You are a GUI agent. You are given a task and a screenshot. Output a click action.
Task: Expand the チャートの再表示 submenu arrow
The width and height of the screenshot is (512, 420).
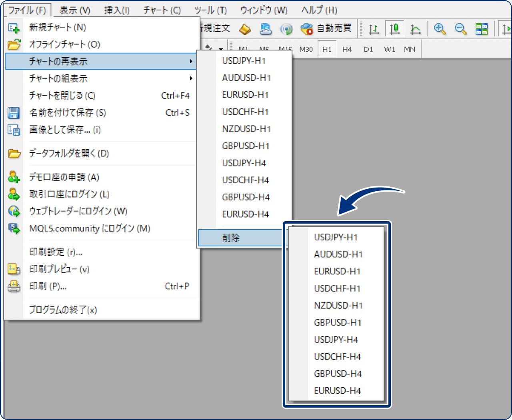point(192,61)
